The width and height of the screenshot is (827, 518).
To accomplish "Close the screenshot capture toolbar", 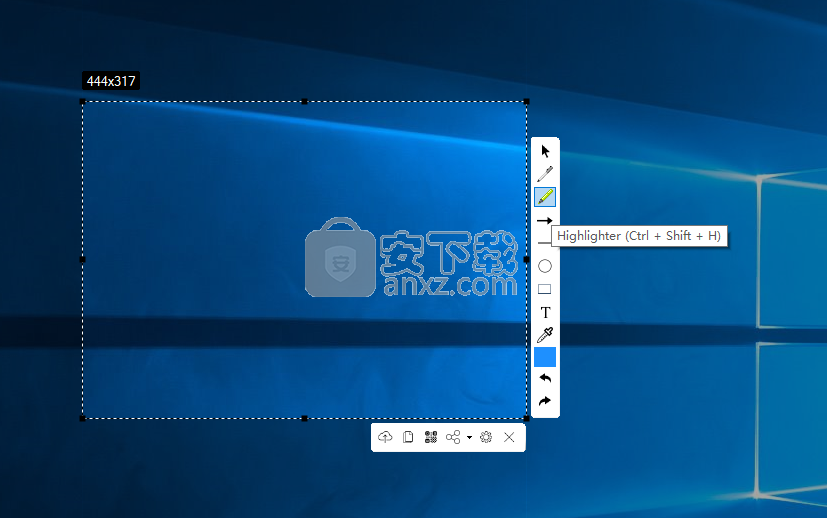I will (x=509, y=437).
